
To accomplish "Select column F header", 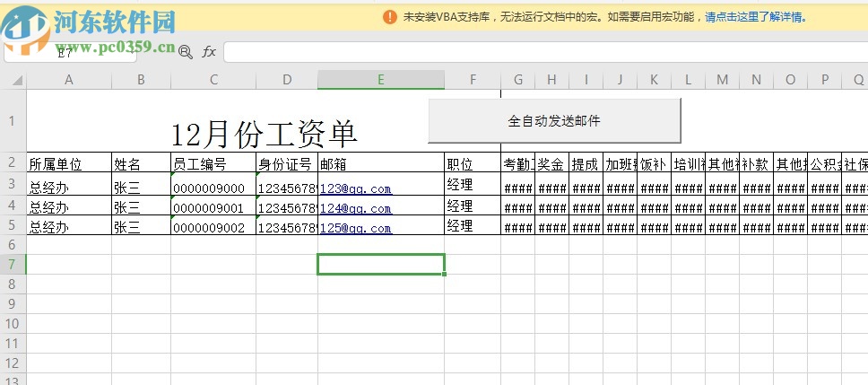I will pos(473,80).
